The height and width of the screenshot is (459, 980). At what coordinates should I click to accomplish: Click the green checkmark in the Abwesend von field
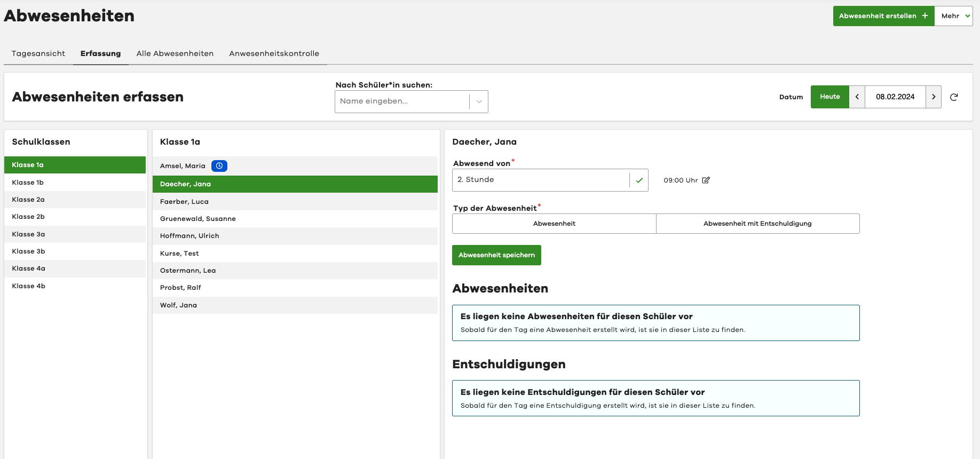tap(639, 180)
